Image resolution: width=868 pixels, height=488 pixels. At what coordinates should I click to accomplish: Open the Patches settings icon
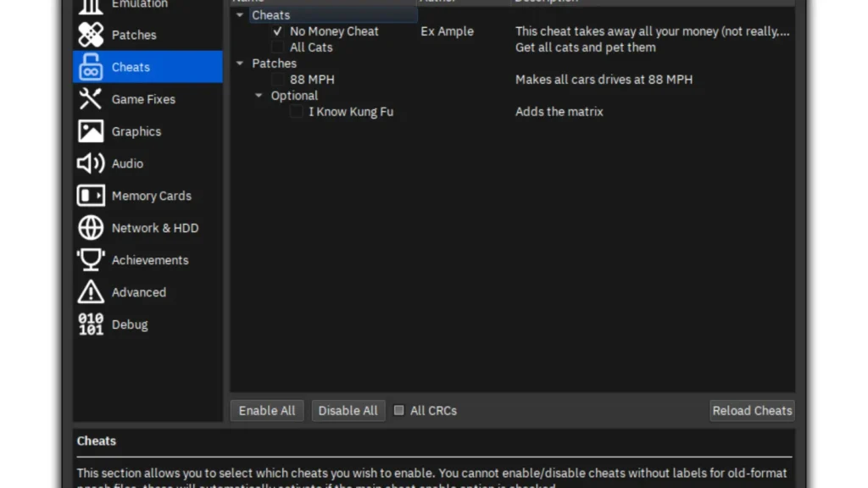(x=91, y=34)
